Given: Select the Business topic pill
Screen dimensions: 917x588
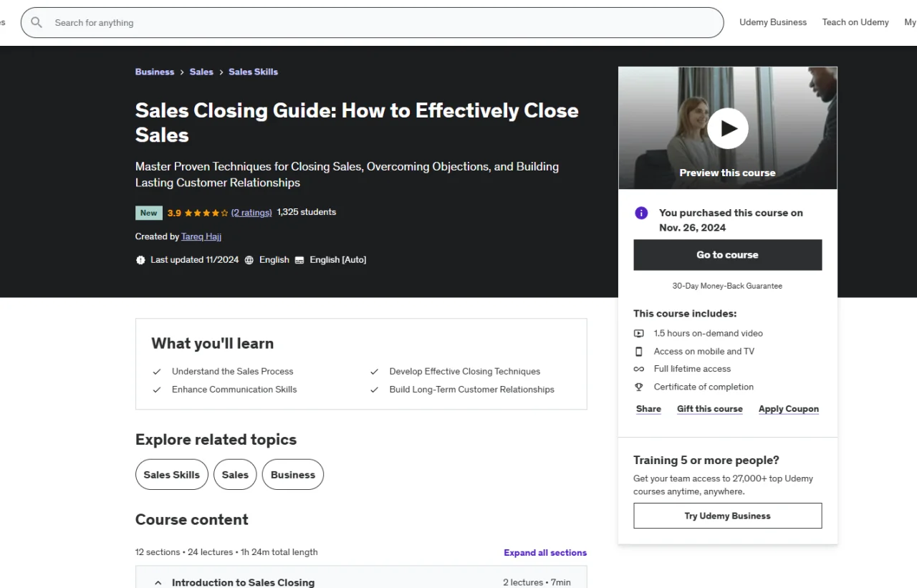Looking at the screenshot, I should 293,475.
